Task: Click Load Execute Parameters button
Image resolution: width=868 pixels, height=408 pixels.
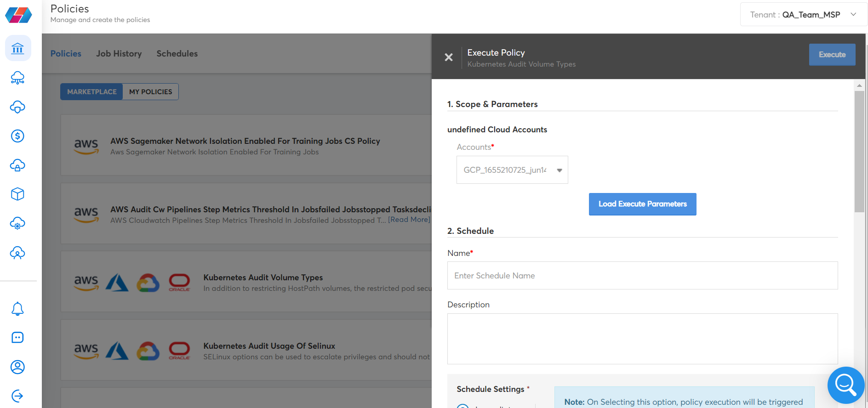Action: (x=642, y=204)
